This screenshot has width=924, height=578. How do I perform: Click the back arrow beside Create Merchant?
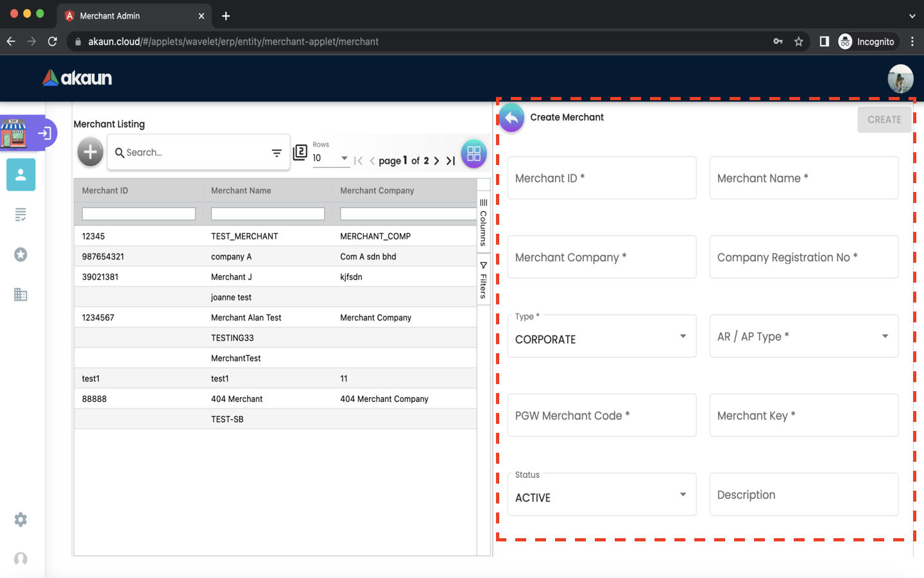(x=511, y=118)
